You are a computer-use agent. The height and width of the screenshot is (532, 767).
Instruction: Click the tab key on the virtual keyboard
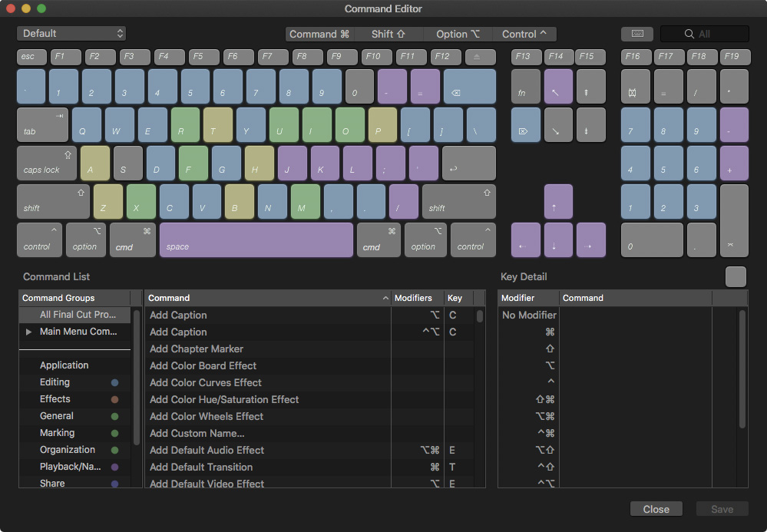tap(42, 124)
